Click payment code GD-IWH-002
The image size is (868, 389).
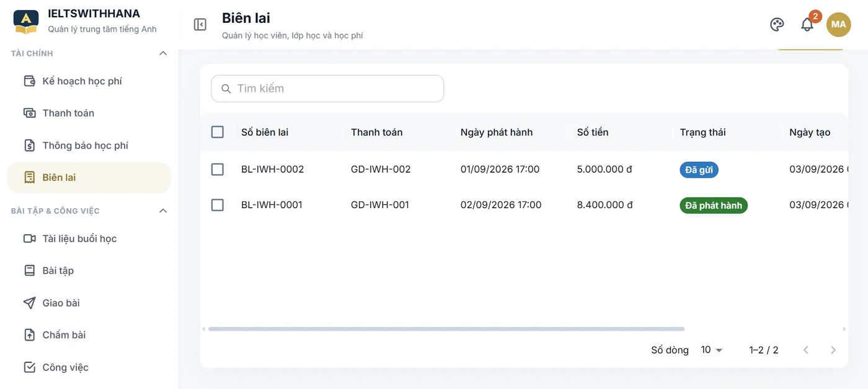pos(381,169)
